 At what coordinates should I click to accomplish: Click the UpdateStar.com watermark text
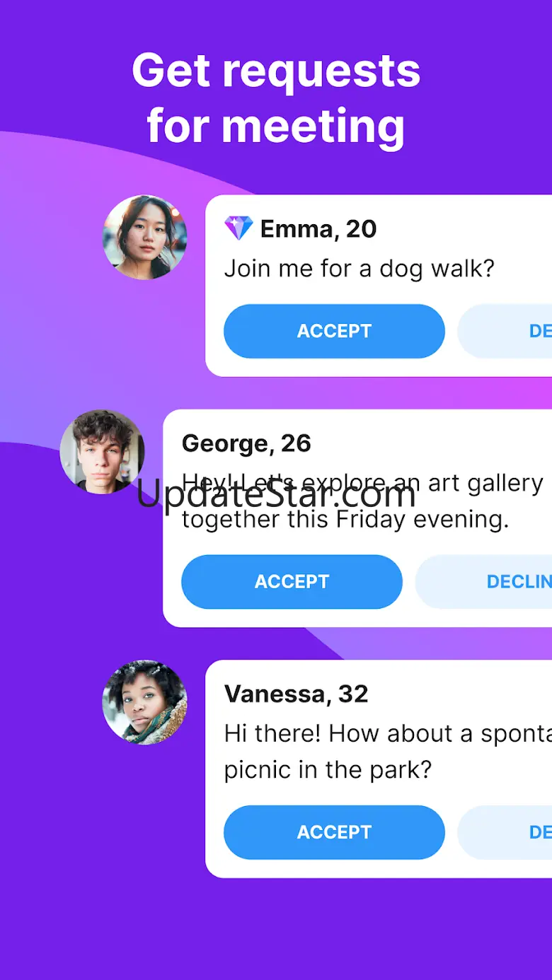(276, 494)
